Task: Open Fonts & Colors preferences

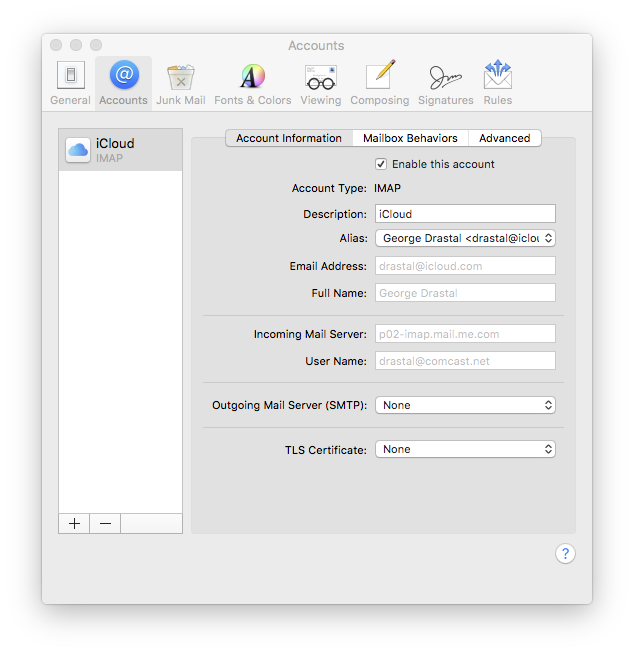Action: coord(252,83)
